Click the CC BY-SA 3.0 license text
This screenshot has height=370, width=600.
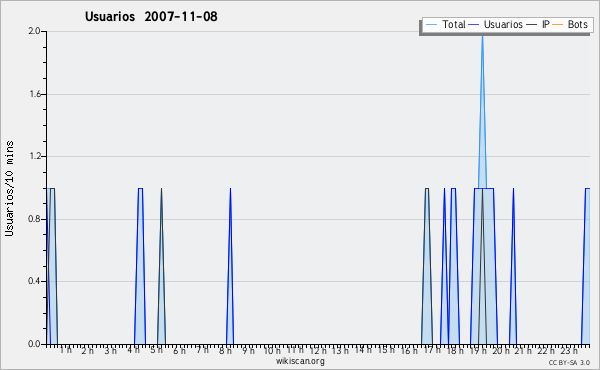[x=569, y=362]
